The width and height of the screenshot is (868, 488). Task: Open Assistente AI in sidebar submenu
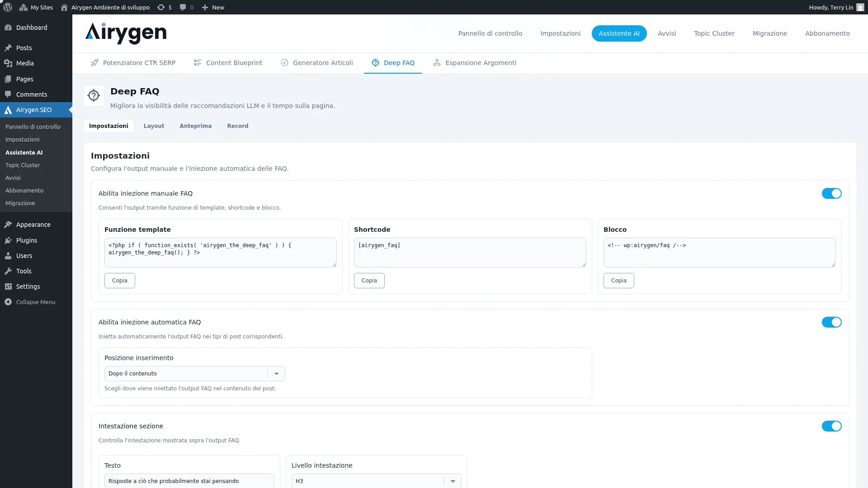pyautogui.click(x=24, y=153)
